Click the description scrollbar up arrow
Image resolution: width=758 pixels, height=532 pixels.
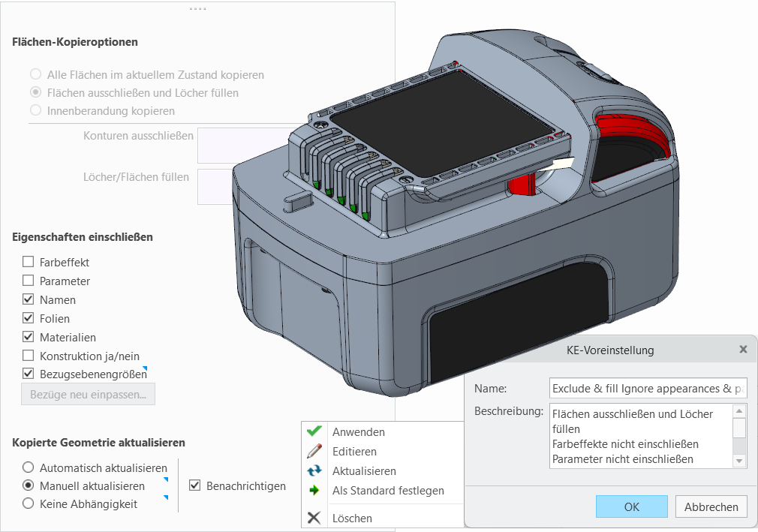click(x=739, y=410)
